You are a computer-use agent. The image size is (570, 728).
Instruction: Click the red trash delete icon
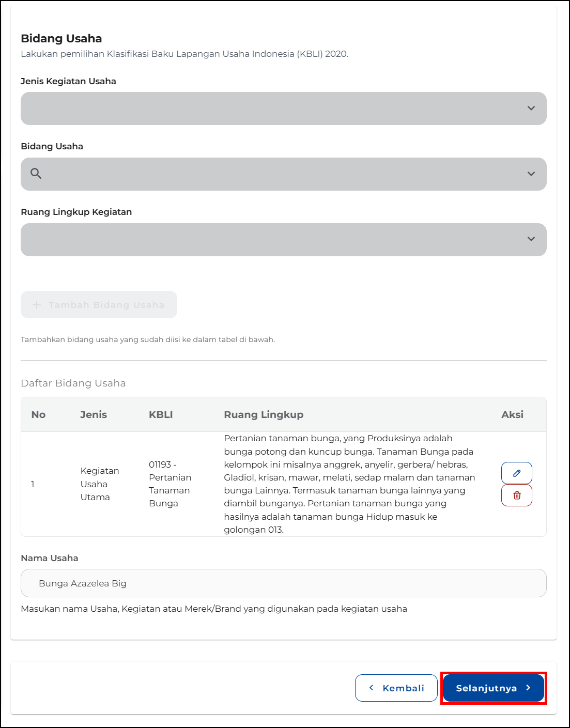click(516, 495)
